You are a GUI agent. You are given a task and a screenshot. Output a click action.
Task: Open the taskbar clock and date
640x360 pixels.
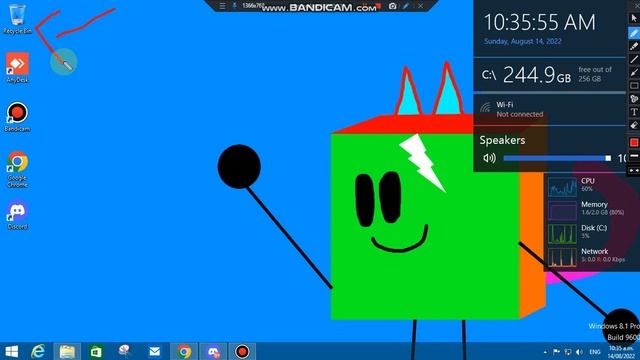pos(621,352)
